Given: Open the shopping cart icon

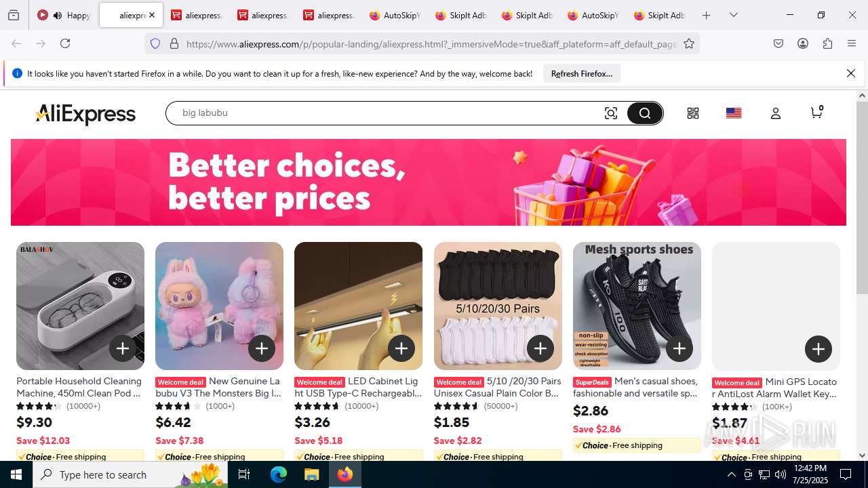Looking at the screenshot, I should pos(816,113).
